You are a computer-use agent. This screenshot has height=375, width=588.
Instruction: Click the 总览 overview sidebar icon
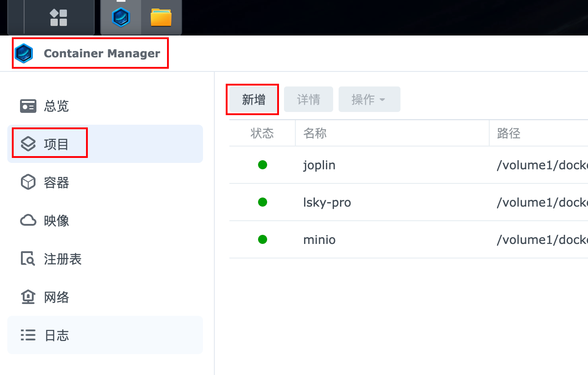28,106
